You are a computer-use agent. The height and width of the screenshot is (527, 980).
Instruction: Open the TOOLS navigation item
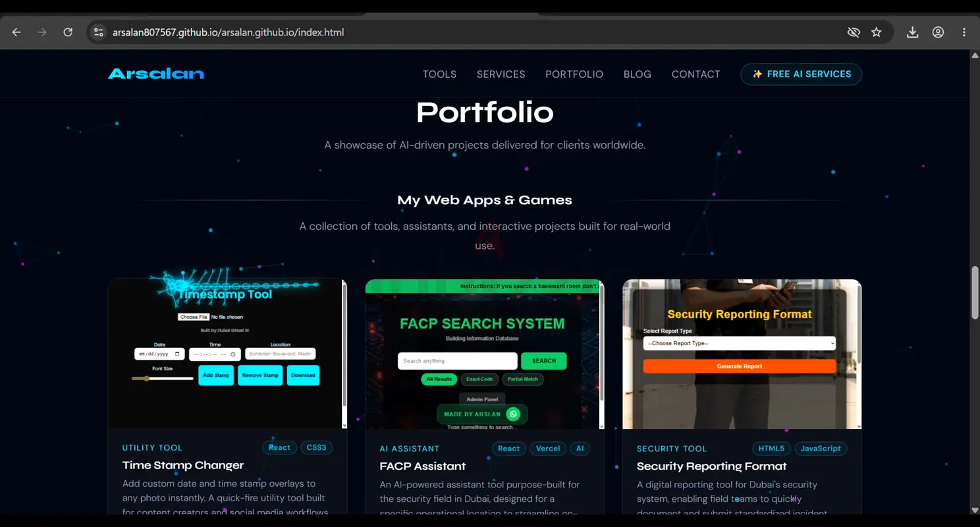pyautogui.click(x=439, y=74)
